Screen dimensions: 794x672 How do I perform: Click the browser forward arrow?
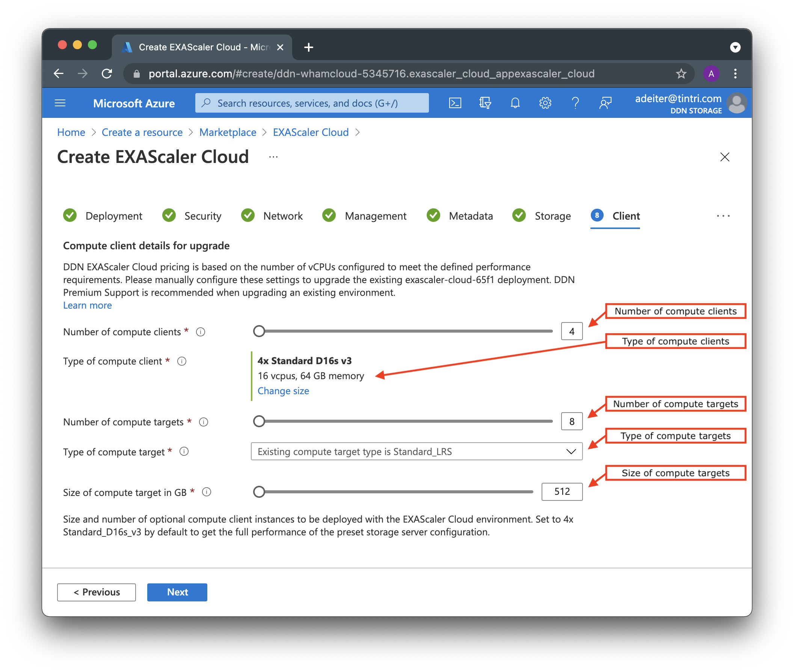tap(83, 74)
